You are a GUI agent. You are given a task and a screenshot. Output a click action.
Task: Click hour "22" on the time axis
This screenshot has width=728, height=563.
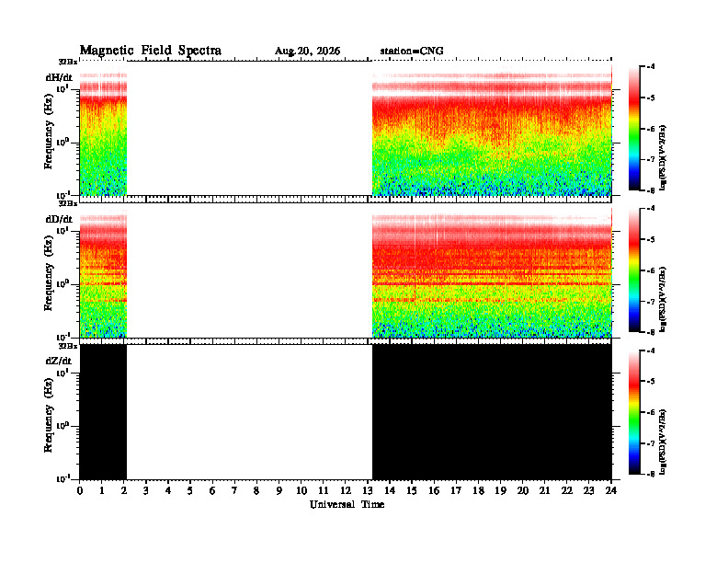click(x=567, y=490)
